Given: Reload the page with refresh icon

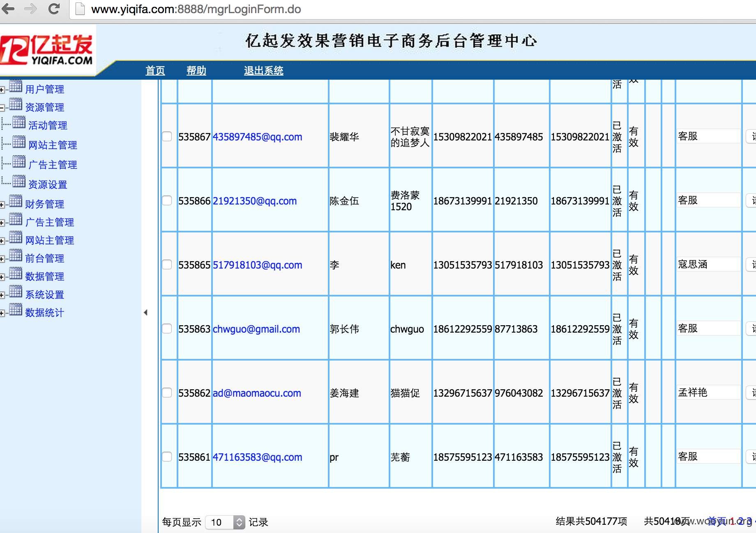Looking at the screenshot, I should coord(54,8).
